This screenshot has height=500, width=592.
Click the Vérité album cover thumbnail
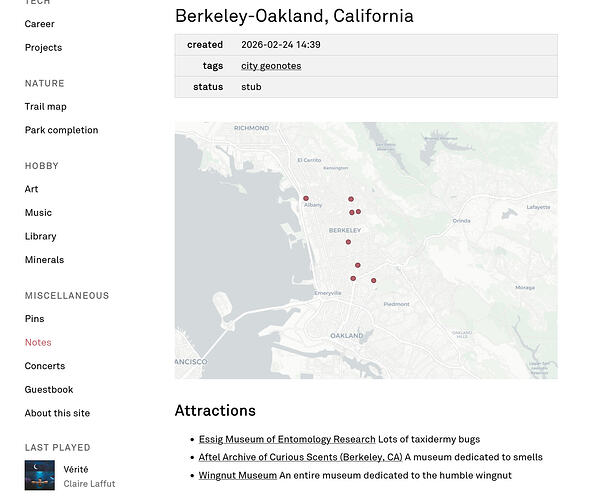(40, 475)
